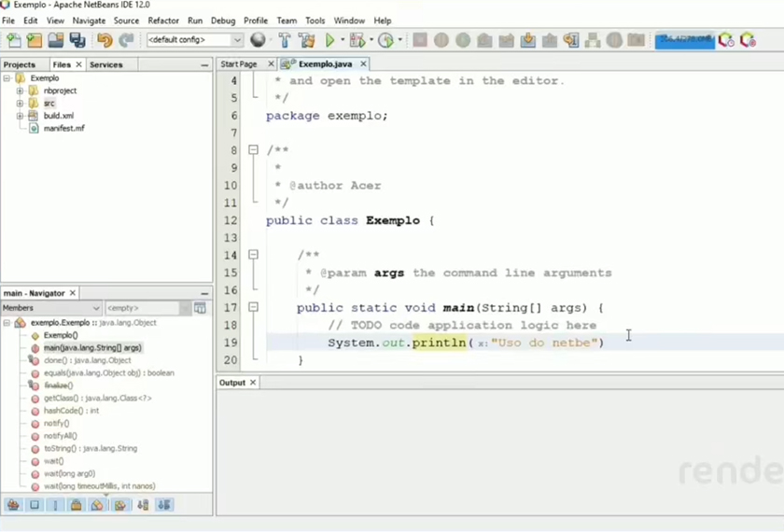Click the Open Project folder icon
The width and height of the screenshot is (784, 532).
point(56,40)
